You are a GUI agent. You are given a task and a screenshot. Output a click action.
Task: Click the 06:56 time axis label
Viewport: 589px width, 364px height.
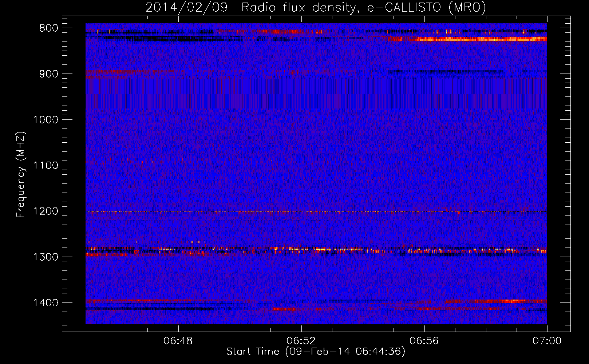pos(424,341)
